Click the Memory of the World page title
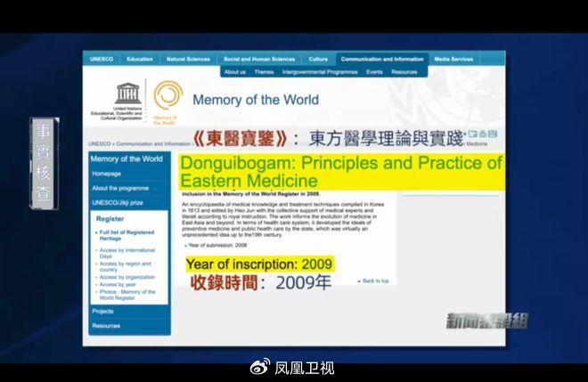588x382 pixels. tap(256, 100)
